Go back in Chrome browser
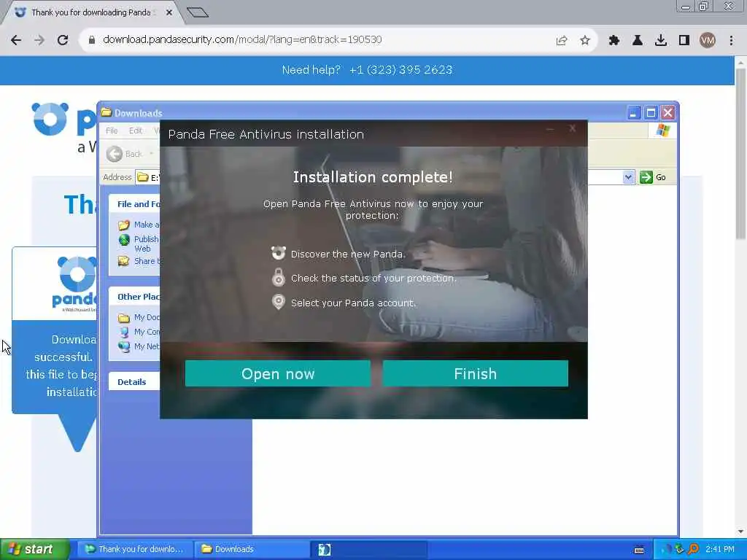Image resolution: width=747 pixels, height=560 pixels. (16, 40)
